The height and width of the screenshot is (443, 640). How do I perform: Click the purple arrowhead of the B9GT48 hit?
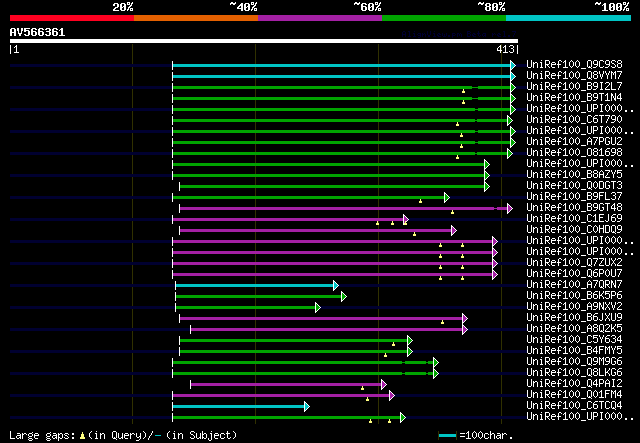tap(510, 209)
